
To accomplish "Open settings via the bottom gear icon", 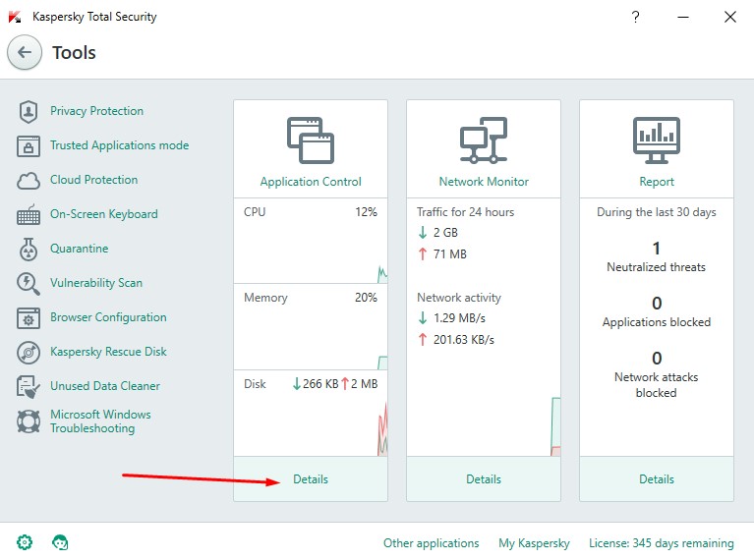I will tap(25, 542).
